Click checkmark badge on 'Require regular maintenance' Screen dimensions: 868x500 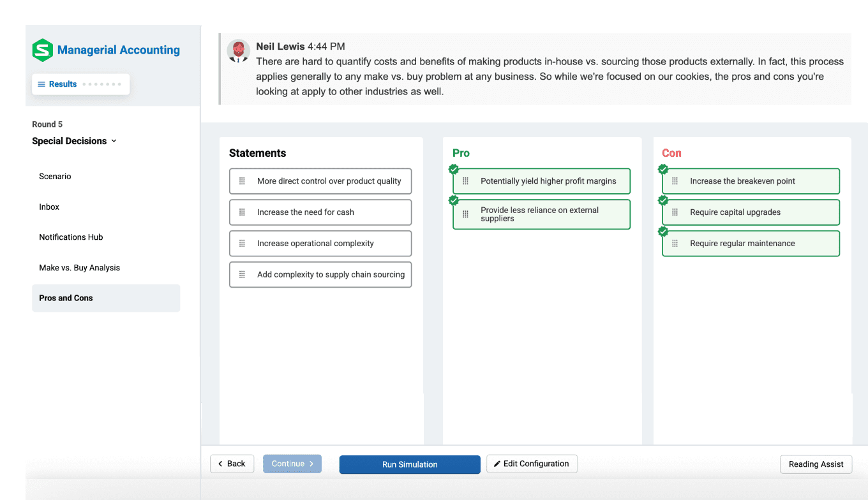[663, 232]
